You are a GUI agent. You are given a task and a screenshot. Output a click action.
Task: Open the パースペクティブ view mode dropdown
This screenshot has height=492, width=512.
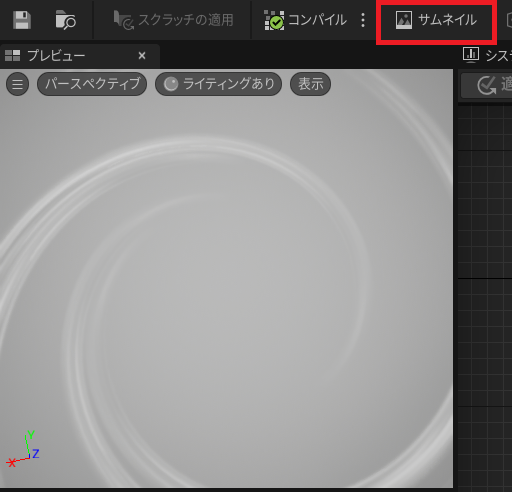click(92, 84)
